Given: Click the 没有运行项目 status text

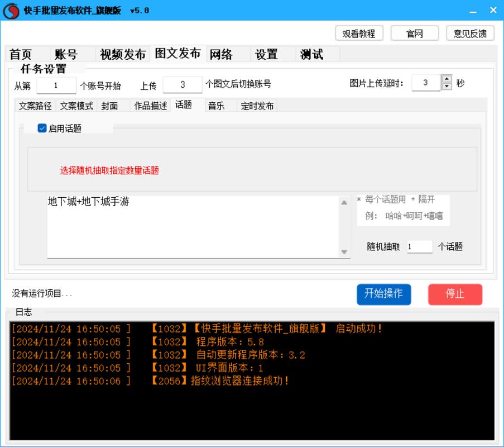Looking at the screenshot, I should 42,293.
